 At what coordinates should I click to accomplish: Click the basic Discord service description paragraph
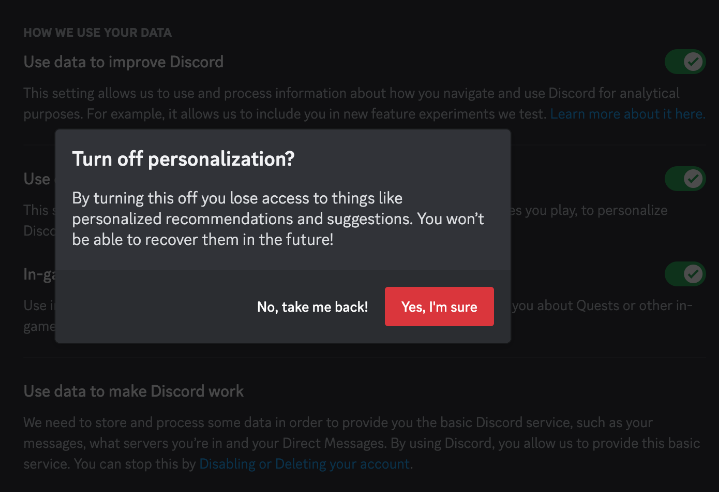coord(362,443)
